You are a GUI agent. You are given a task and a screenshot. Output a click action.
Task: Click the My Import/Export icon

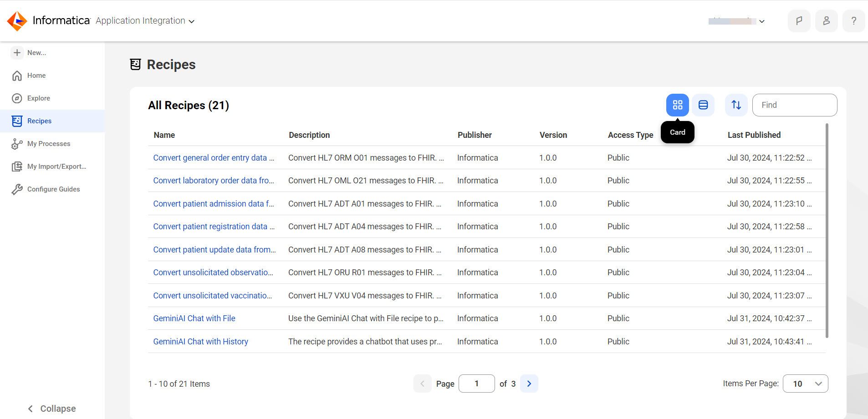17,167
